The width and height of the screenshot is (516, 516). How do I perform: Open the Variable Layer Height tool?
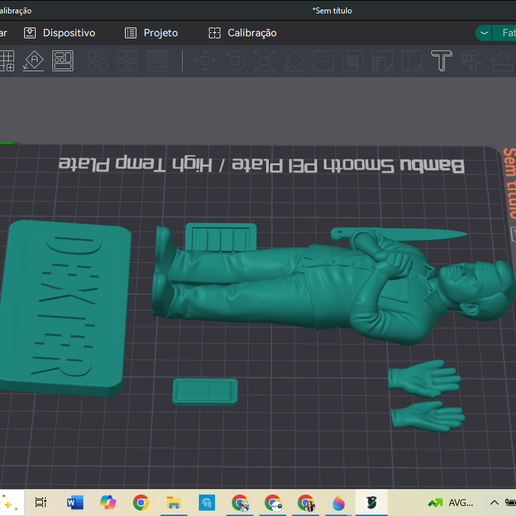pyautogui.click(x=157, y=61)
